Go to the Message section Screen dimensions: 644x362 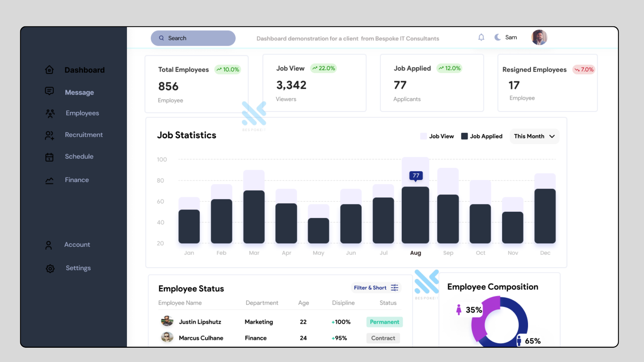pyautogui.click(x=79, y=93)
